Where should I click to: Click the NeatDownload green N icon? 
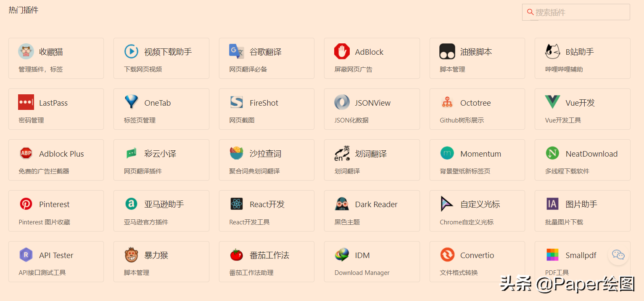[552, 153]
